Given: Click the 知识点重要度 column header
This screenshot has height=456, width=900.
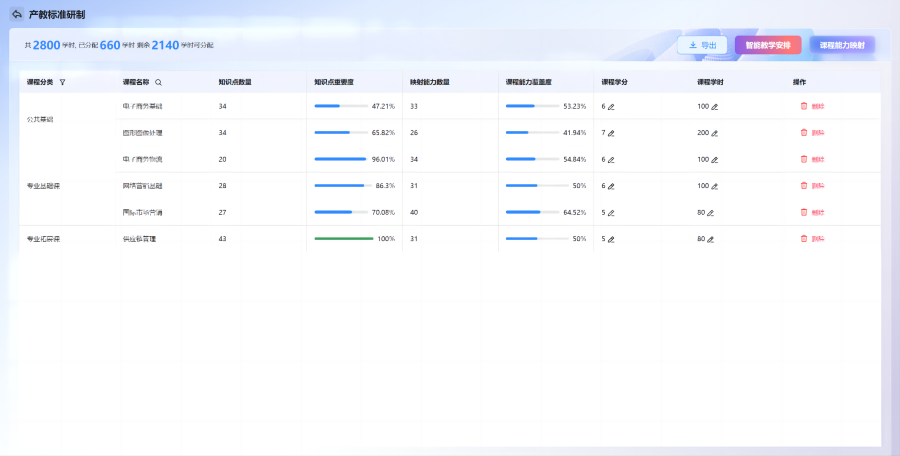Looking at the screenshot, I should click(334, 82).
